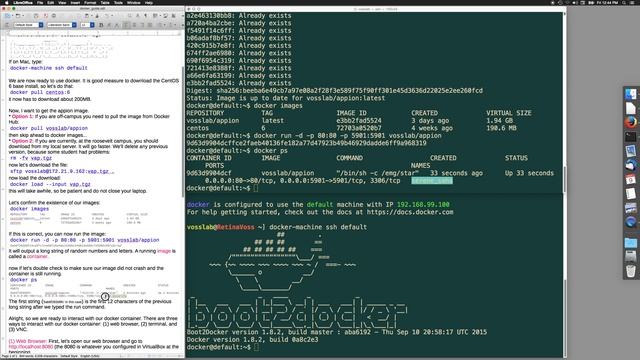This screenshot has height=360, width=640.
Task: Click the localhost:8080 link in document
Action: tap(31, 347)
